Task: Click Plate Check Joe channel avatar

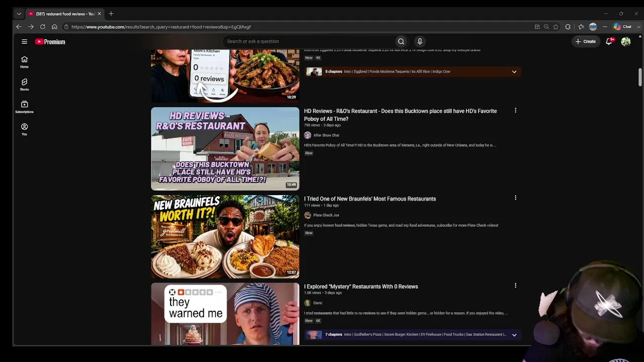Action: [x=307, y=215]
